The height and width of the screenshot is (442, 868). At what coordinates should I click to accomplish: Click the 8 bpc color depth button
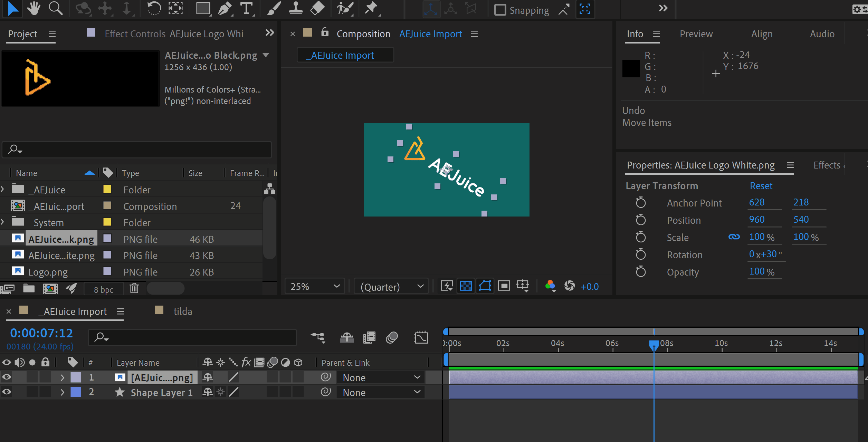(x=103, y=289)
